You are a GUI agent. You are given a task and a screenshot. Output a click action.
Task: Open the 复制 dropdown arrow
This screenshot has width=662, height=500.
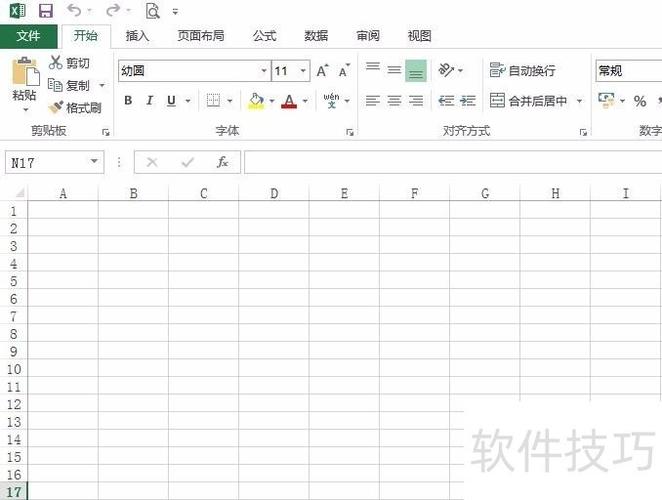pyautogui.click(x=102, y=86)
